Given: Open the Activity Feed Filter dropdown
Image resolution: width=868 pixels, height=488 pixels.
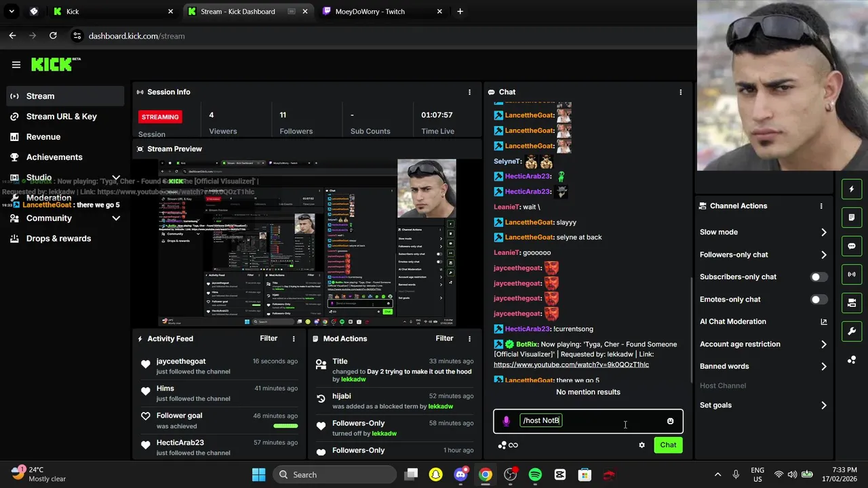Looking at the screenshot, I should pyautogui.click(x=269, y=338).
